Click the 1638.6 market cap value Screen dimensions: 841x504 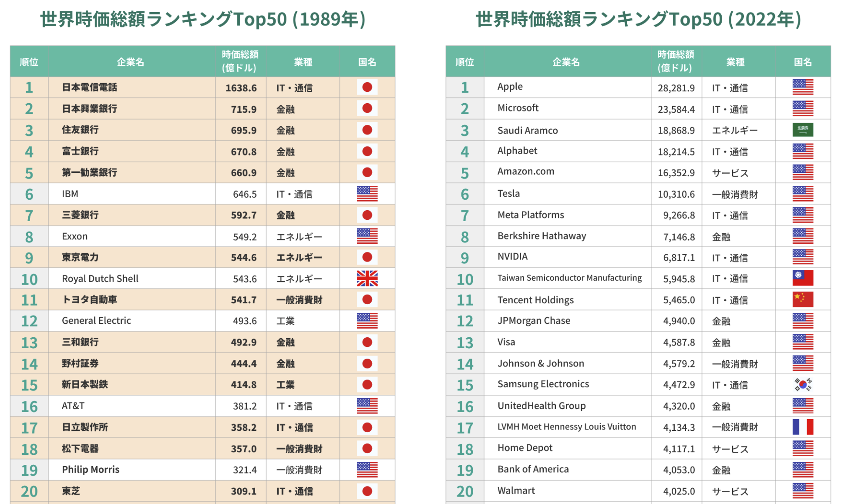tap(241, 88)
